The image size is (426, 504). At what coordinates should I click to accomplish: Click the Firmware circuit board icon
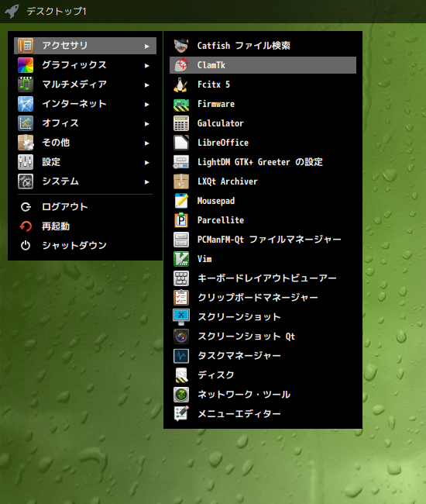181,104
